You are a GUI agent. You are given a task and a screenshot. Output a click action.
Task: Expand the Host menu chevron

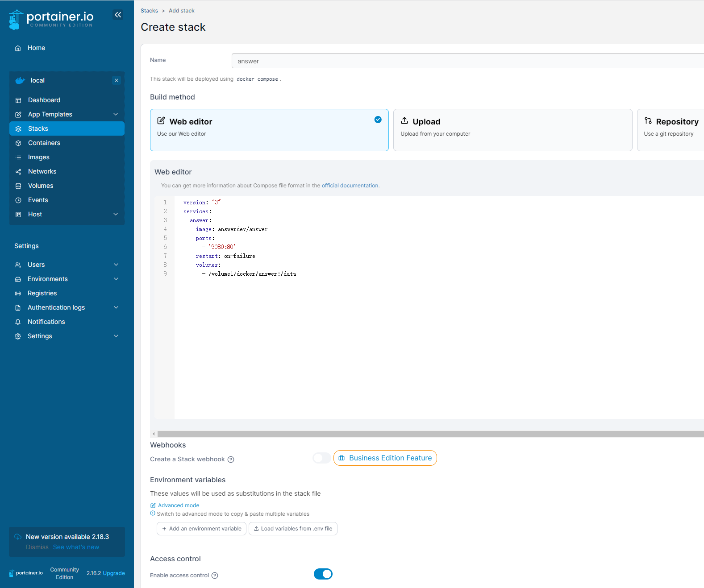coord(116,214)
